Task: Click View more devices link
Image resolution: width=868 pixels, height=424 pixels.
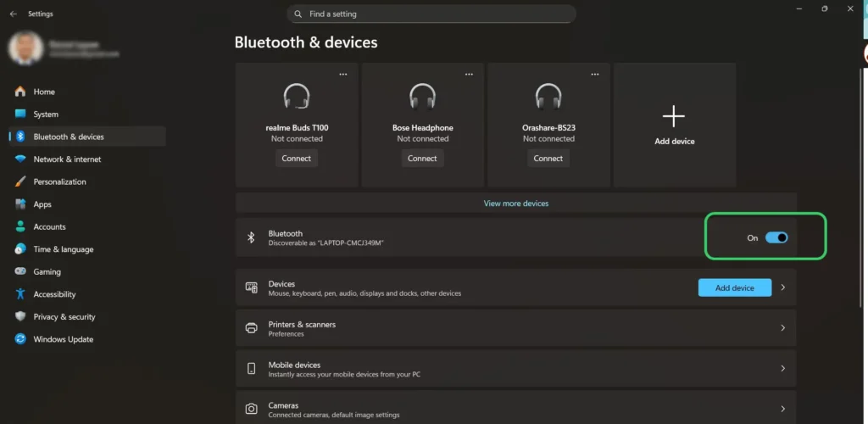Action: (x=516, y=204)
